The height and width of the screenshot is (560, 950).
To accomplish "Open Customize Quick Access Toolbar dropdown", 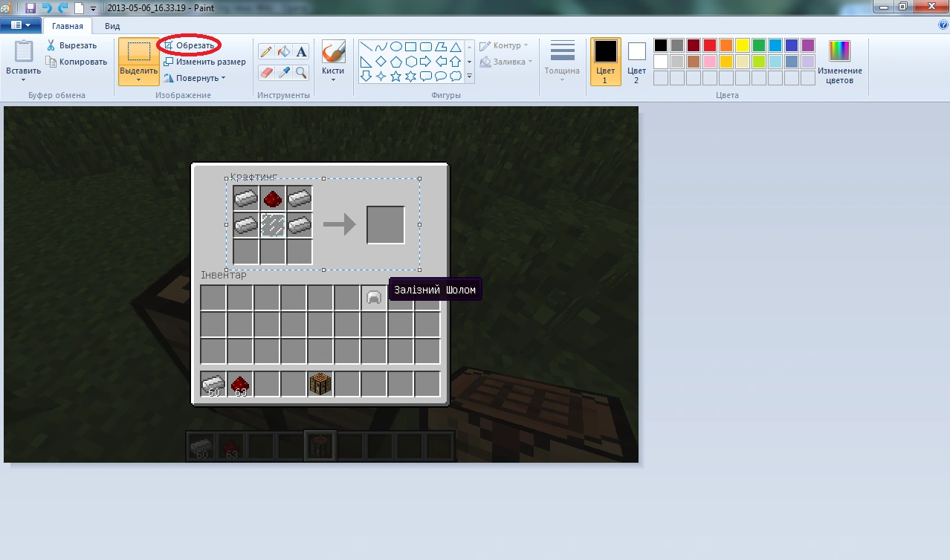I will [93, 8].
